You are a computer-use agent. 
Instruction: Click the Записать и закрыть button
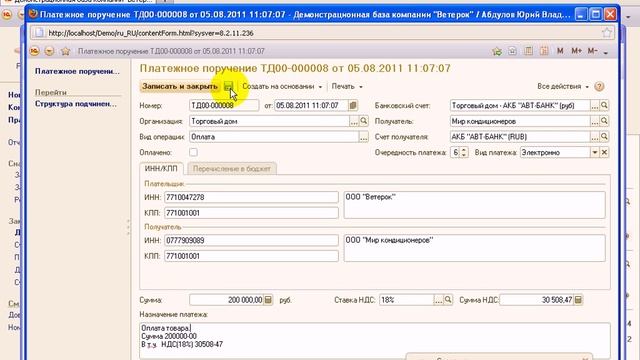[180, 87]
